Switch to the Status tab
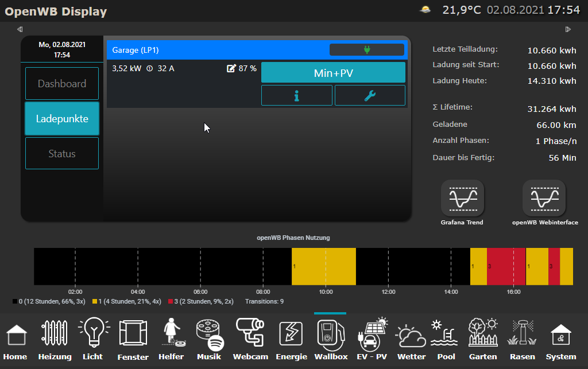Viewport: 588px width, 369px height. click(62, 154)
